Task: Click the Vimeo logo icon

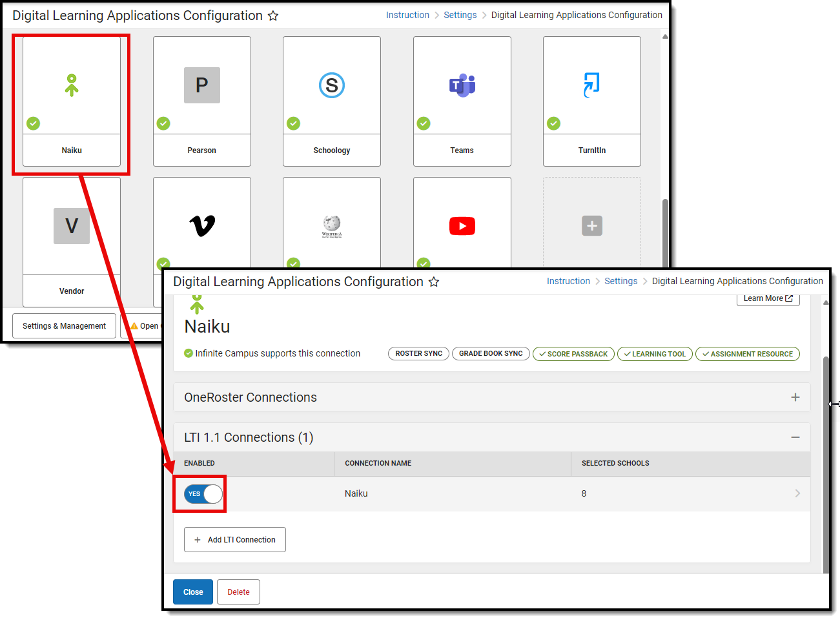Action: tap(202, 226)
